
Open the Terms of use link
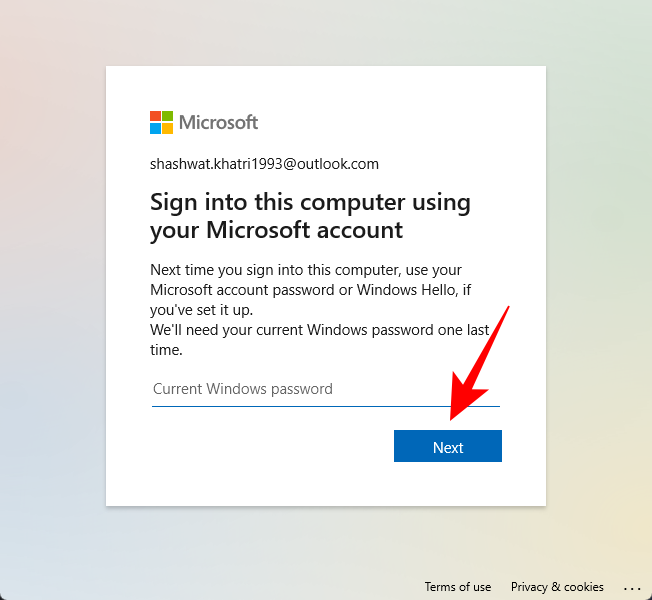pos(458,587)
